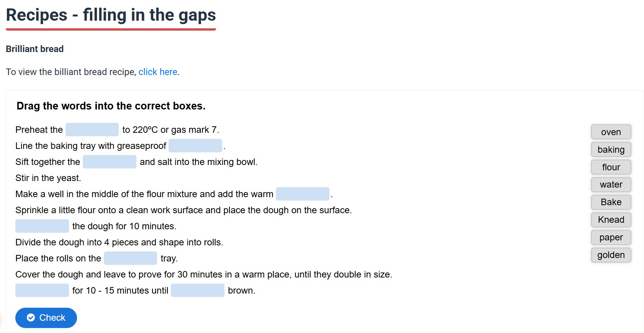Choose the 'Bake' word tile
The height and width of the screenshot is (333, 644).
click(x=611, y=202)
